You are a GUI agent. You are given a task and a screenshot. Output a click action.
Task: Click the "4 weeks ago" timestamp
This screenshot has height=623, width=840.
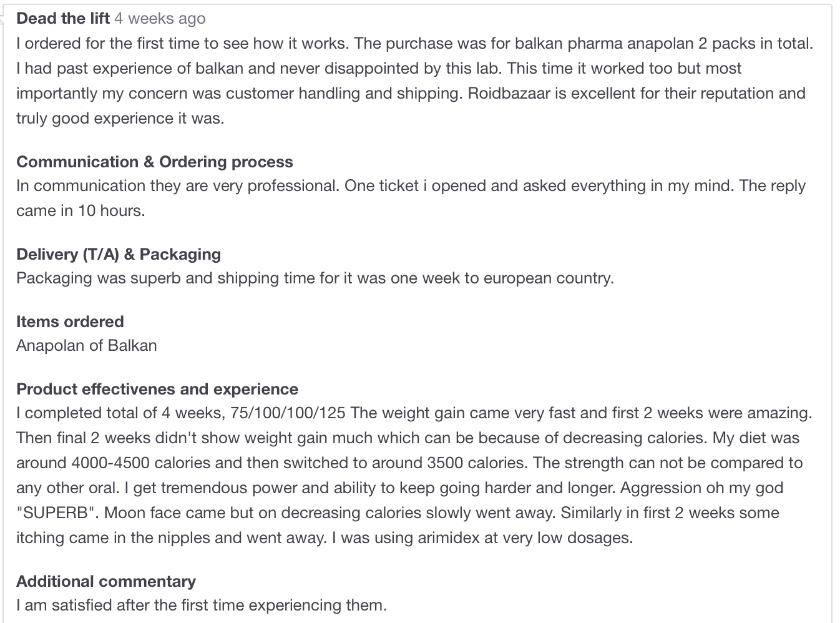(160, 19)
